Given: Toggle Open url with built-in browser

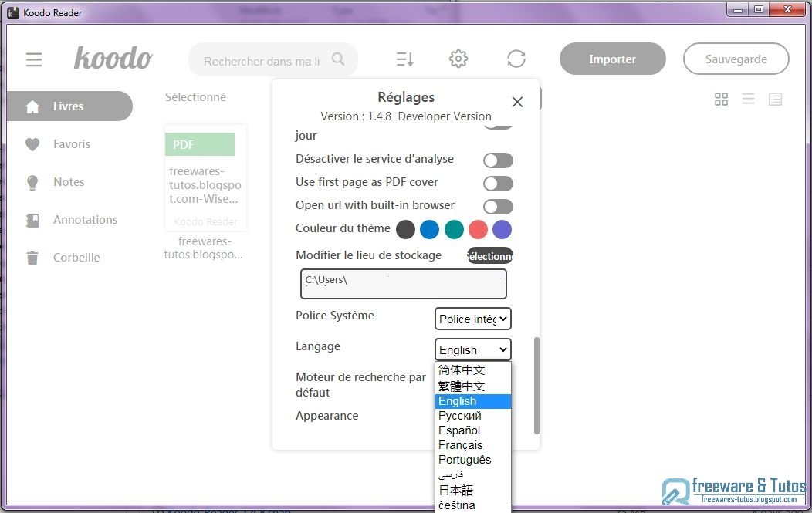Looking at the screenshot, I should (498, 207).
